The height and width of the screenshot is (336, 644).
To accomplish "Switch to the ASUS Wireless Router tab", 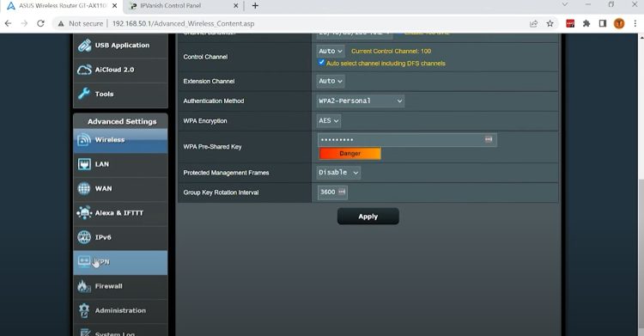I will [x=62, y=6].
